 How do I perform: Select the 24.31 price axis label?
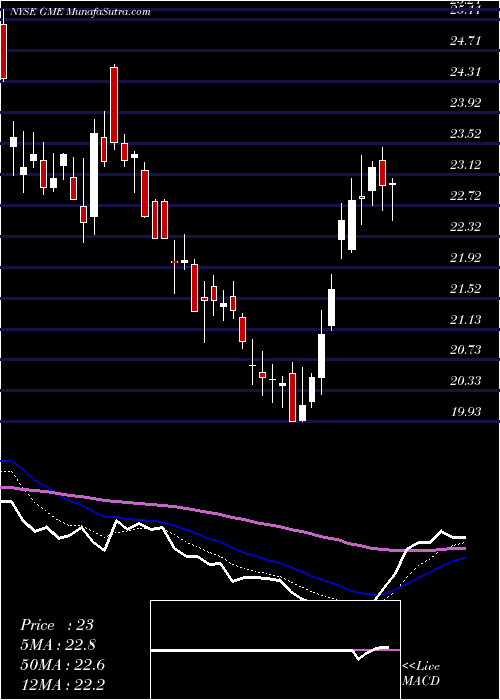[465, 72]
